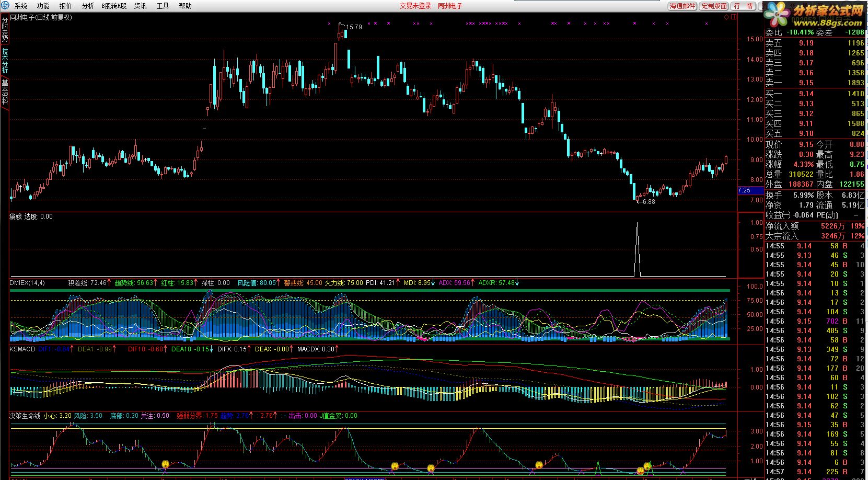Click the 强弱分界: 1.75 value

197,416
